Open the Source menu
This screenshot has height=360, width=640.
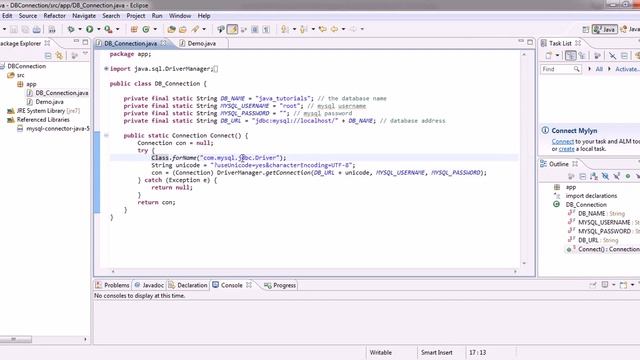[28, 16]
